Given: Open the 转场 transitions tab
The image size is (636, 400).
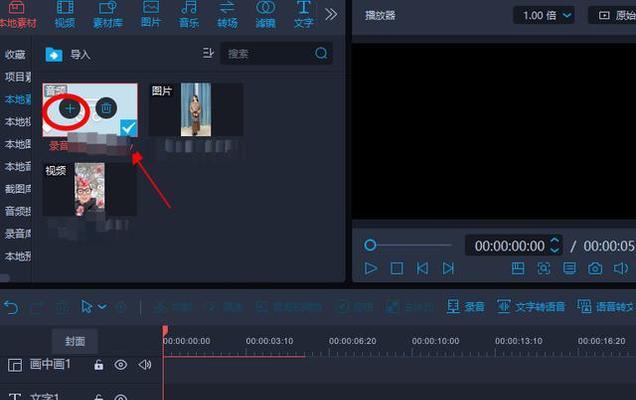Looking at the screenshot, I should point(227,15).
